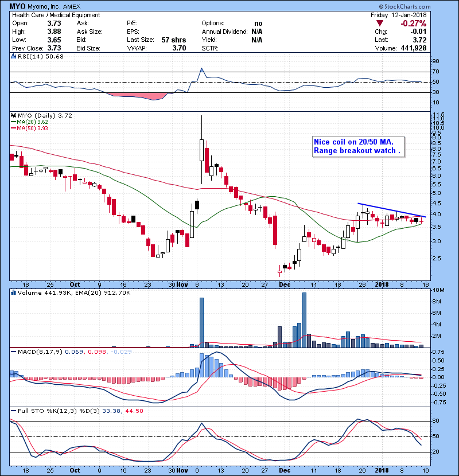459x476 pixels.
Task: Click 'Volume 441.93K, EMA(20) 912.70K' label
Action: click(74, 292)
